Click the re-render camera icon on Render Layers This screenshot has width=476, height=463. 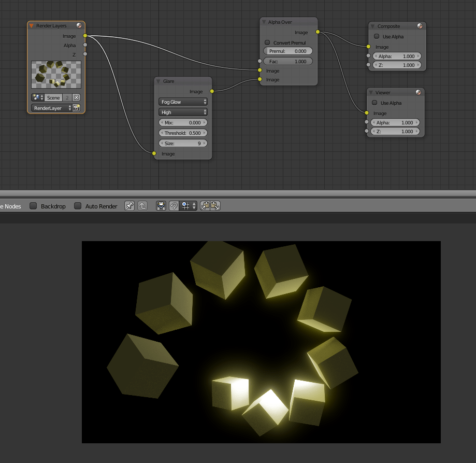pos(75,108)
